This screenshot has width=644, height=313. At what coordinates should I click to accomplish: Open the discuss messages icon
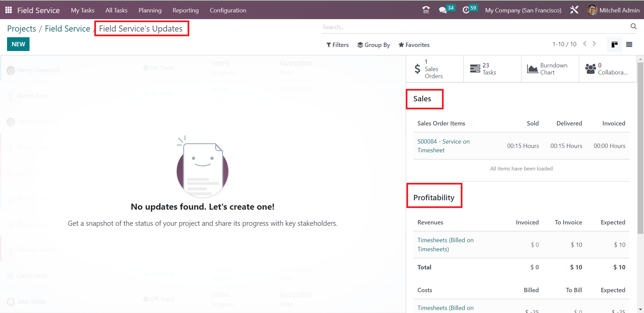(x=443, y=10)
